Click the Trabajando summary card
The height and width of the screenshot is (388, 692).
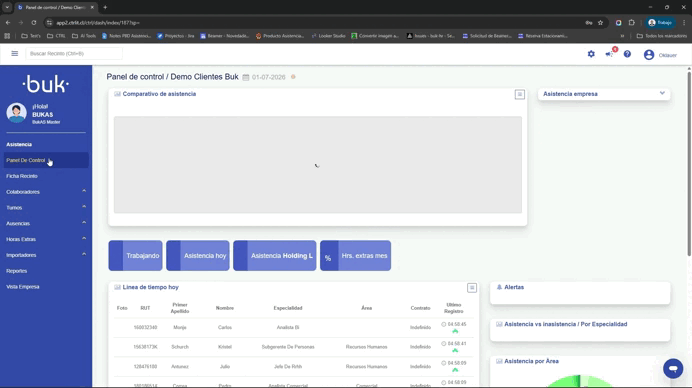[135, 256]
